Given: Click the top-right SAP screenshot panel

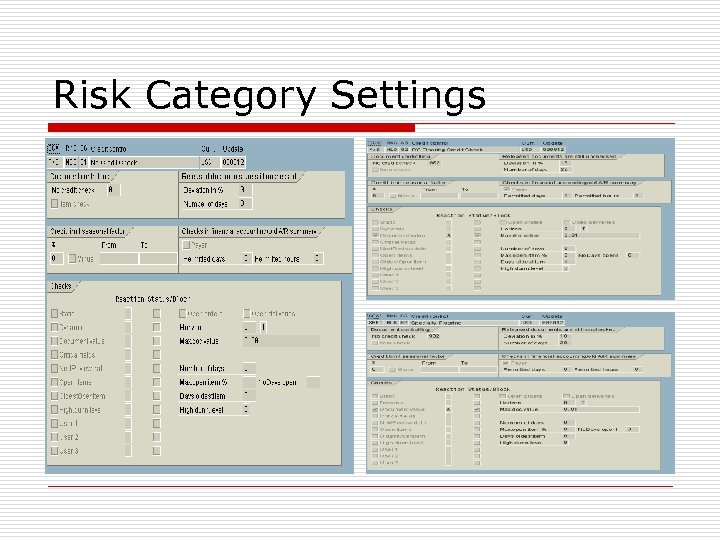Looking at the screenshot, I should pyautogui.click(x=520, y=219).
